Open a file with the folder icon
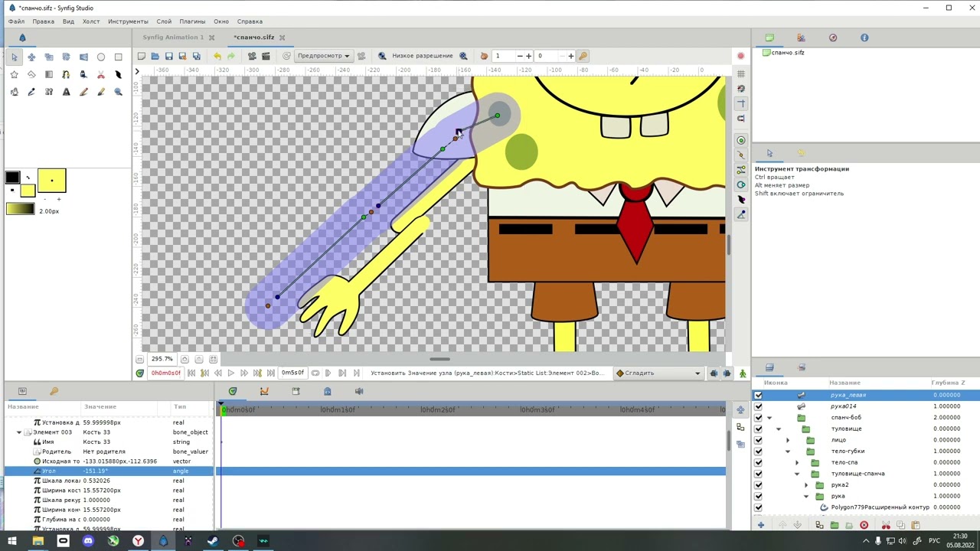Viewport: 980px width, 551px height. 155,56
